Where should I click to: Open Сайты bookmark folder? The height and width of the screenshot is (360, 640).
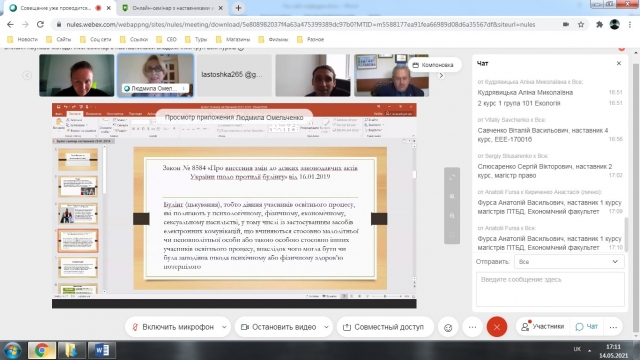click(59, 40)
